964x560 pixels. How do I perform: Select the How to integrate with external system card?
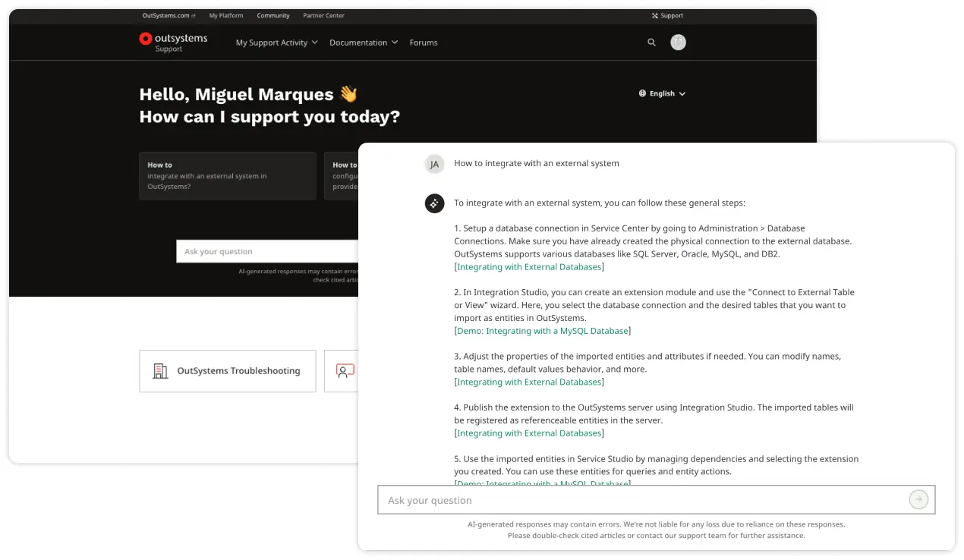pyautogui.click(x=227, y=176)
